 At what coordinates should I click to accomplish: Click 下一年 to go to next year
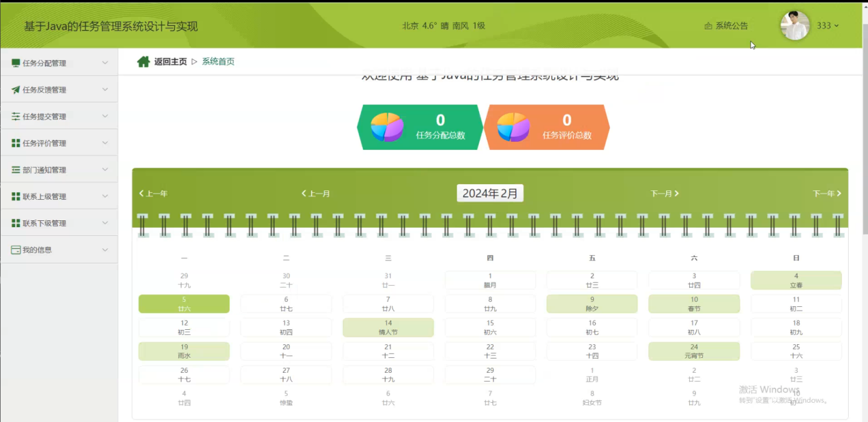pos(827,194)
